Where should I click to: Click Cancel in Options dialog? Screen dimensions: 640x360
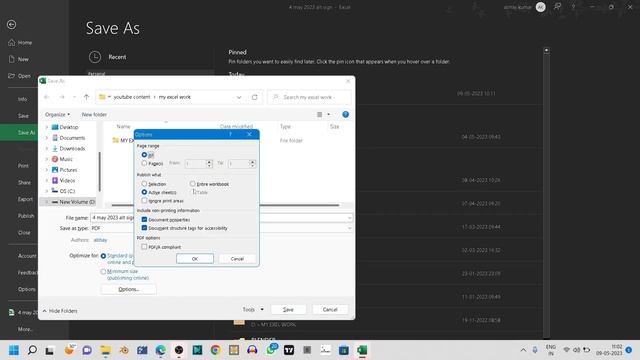[x=237, y=259]
